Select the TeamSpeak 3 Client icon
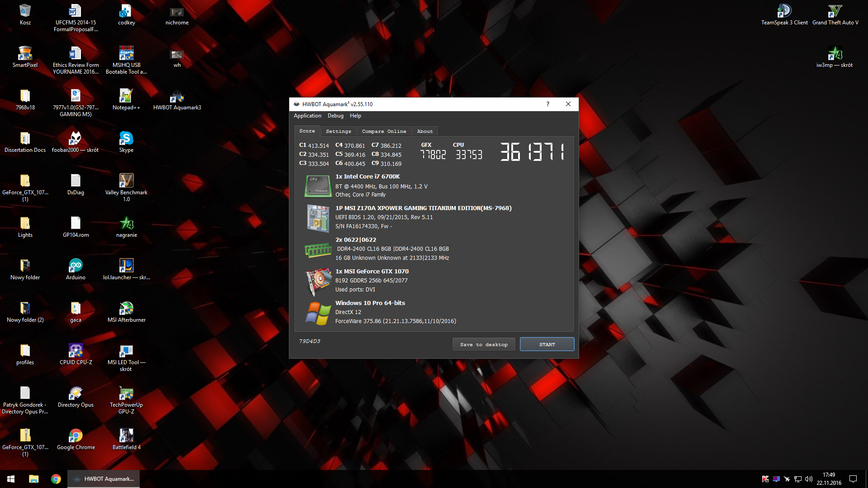Image resolution: width=868 pixels, height=488 pixels. tap(784, 14)
